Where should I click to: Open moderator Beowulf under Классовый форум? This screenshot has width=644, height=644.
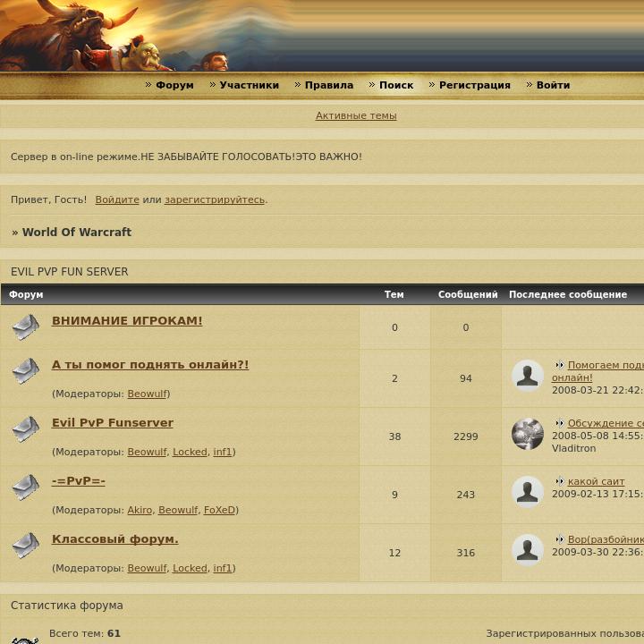(x=147, y=569)
